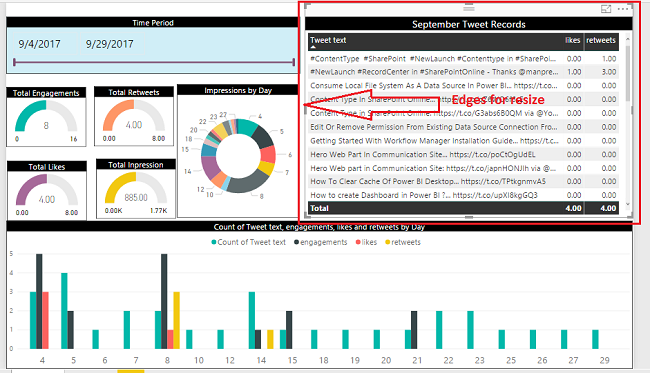Click the end date 9/29/2017 field
This screenshot has height=373, width=650.
click(x=109, y=44)
